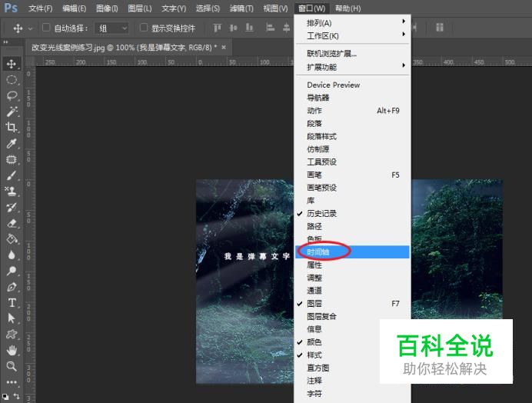This screenshot has width=532, height=403.
Task: Select the Move tool in the toolbox
Action: 12,64
